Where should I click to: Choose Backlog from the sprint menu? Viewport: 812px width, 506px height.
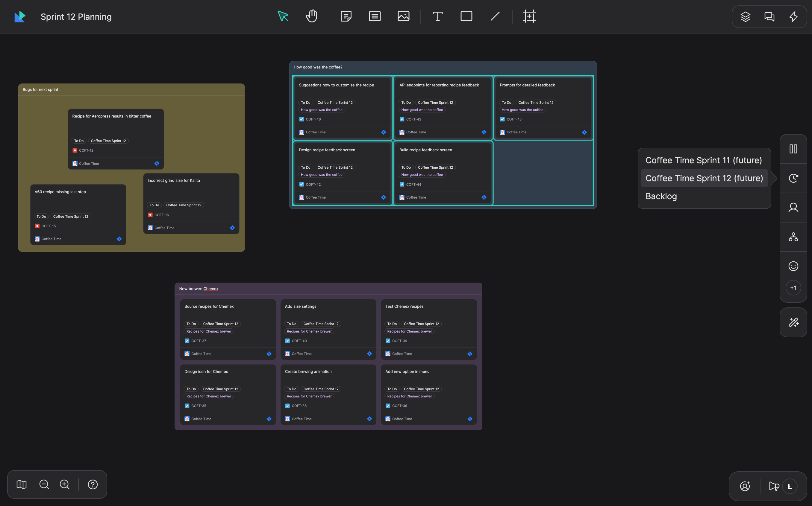click(x=661, y=196)
